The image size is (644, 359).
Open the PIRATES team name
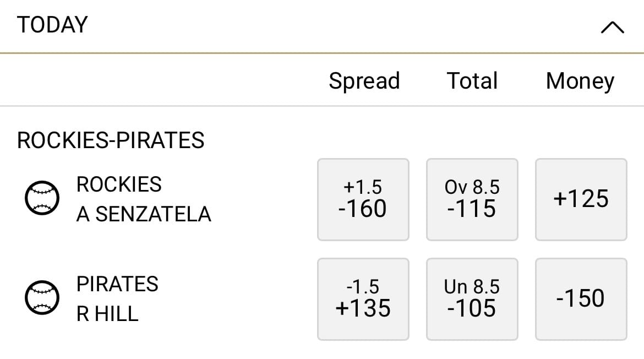[x=117, y=284]
